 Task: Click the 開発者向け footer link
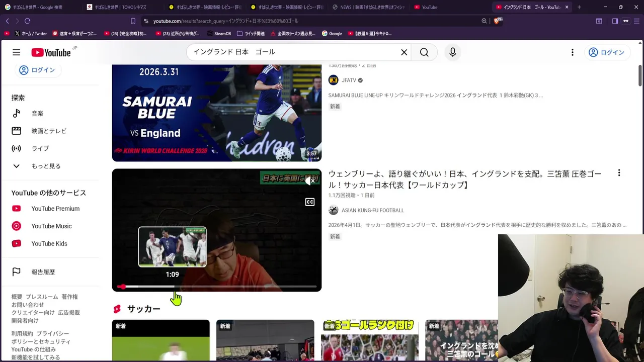click(25, 320)
